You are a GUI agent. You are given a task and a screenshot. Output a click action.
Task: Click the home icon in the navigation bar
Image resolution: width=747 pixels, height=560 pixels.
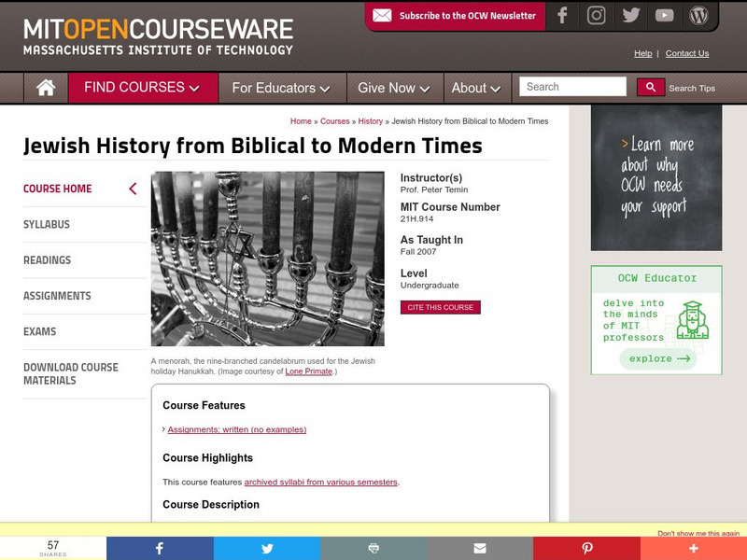point(44,86)
